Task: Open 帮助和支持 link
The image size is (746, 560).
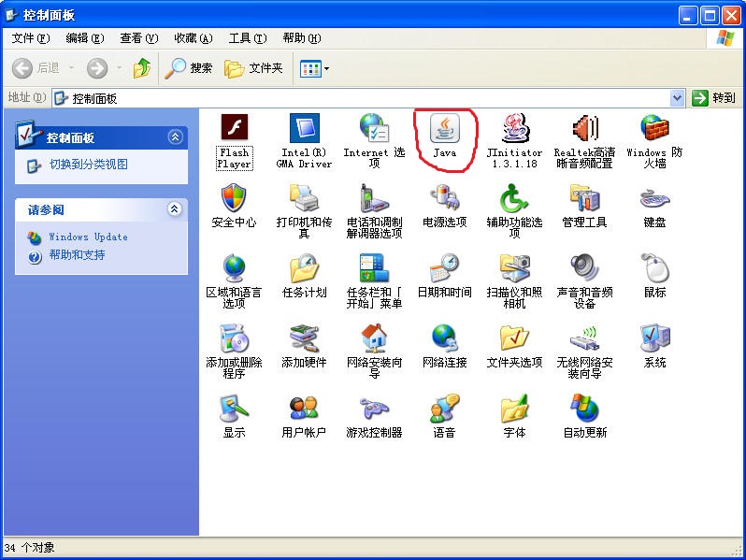Action: pos(77,255)
